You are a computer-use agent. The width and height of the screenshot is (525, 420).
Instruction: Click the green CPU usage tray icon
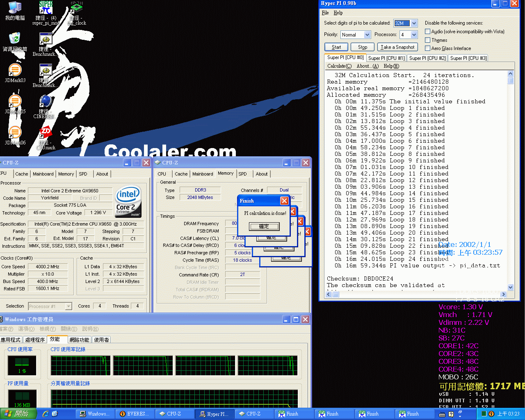[484, 414]
